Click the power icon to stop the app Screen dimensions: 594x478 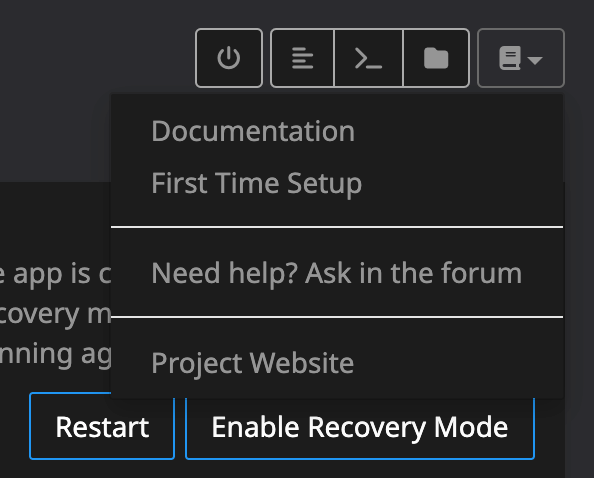(x=228, y=58)
